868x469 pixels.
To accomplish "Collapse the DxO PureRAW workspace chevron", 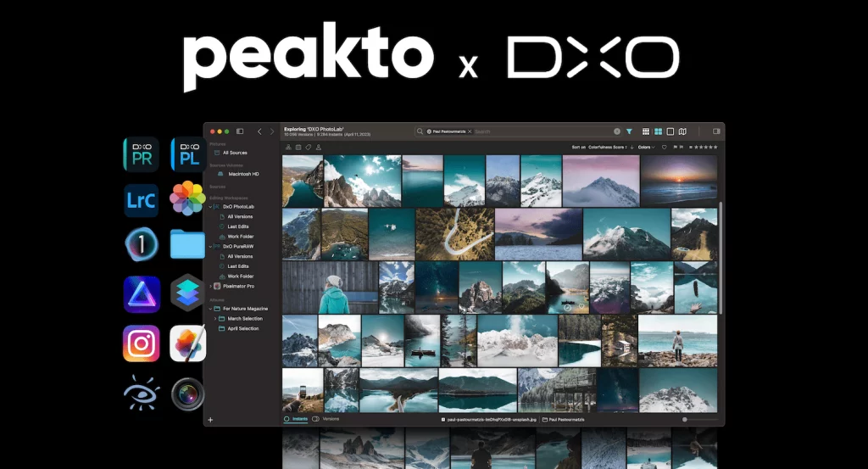I will pyautogui.click(x=210, y=247).
